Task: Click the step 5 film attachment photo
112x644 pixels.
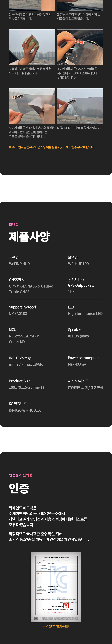Action: coord(32,106)
